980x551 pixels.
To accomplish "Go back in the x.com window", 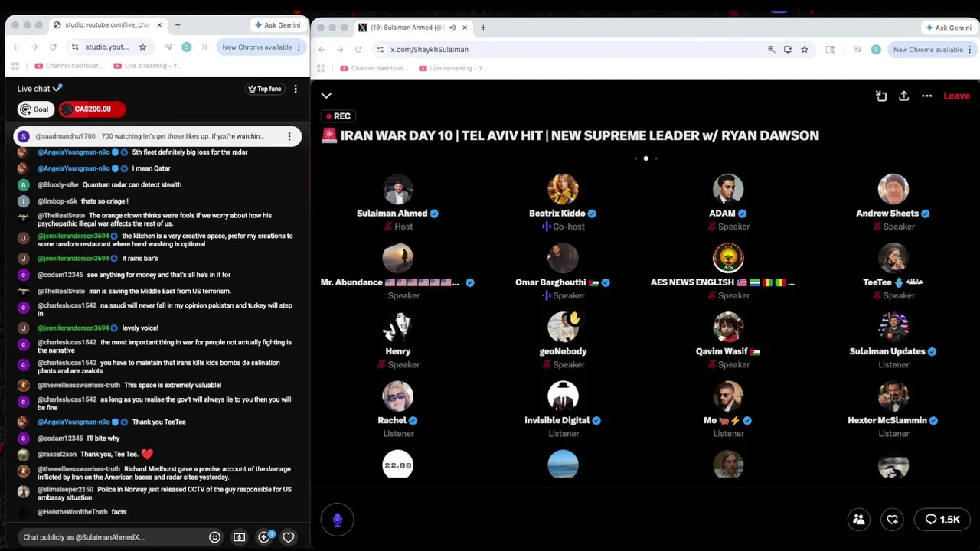I will pyautogui.click(x=322, y=50).
